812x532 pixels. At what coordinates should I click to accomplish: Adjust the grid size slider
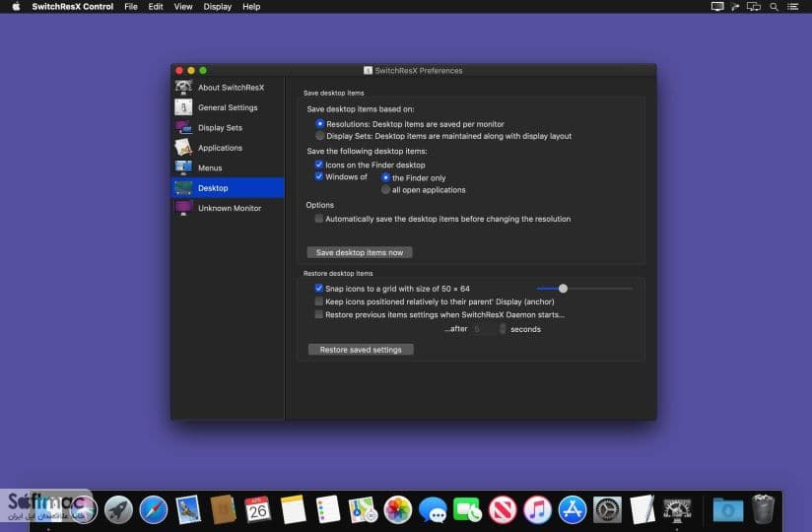pyautogui.click(x=563, y=289)
